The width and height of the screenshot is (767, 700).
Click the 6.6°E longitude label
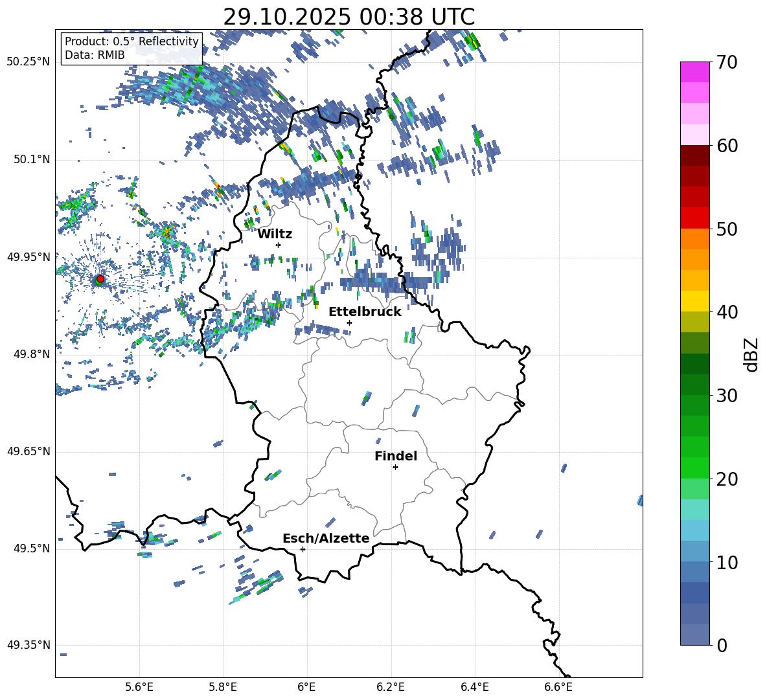click(558, 687)
